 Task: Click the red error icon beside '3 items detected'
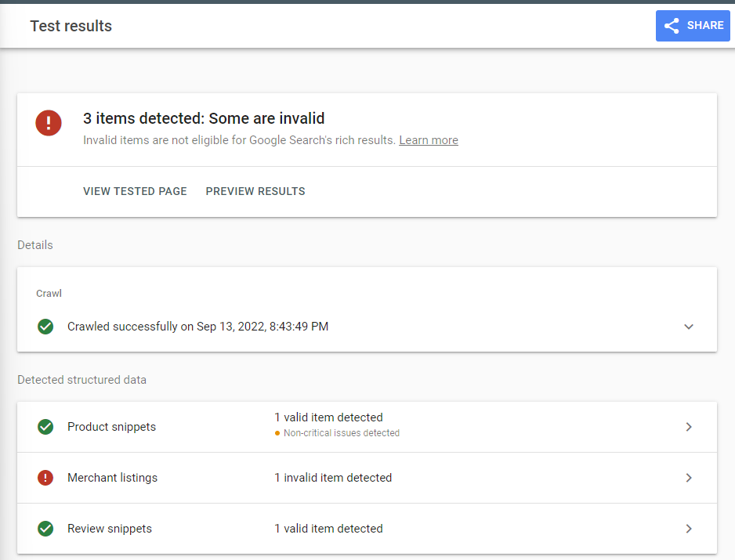(49, 123)
